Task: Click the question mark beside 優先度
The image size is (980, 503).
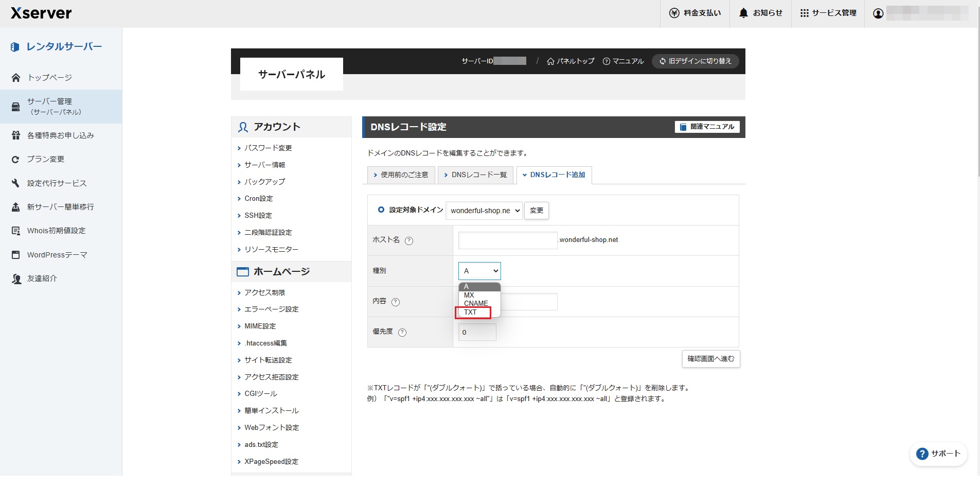Action: click(402, 332)
